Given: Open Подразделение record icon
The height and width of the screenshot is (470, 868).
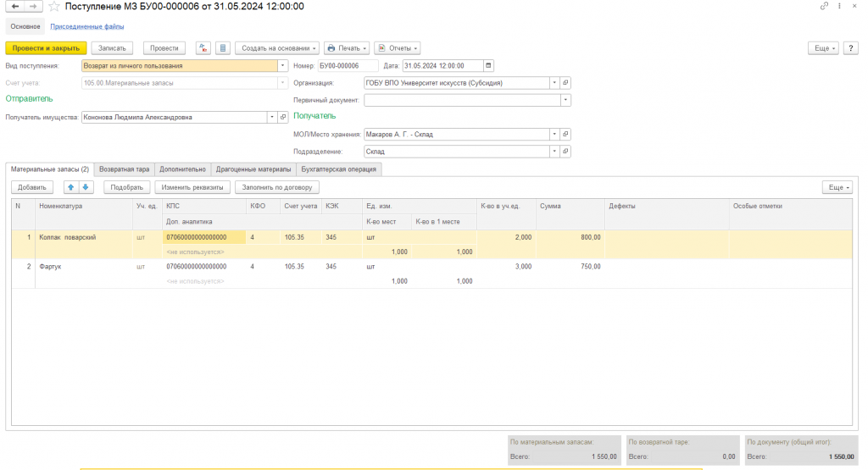Looking at the screenshot, I should [565, 151].
